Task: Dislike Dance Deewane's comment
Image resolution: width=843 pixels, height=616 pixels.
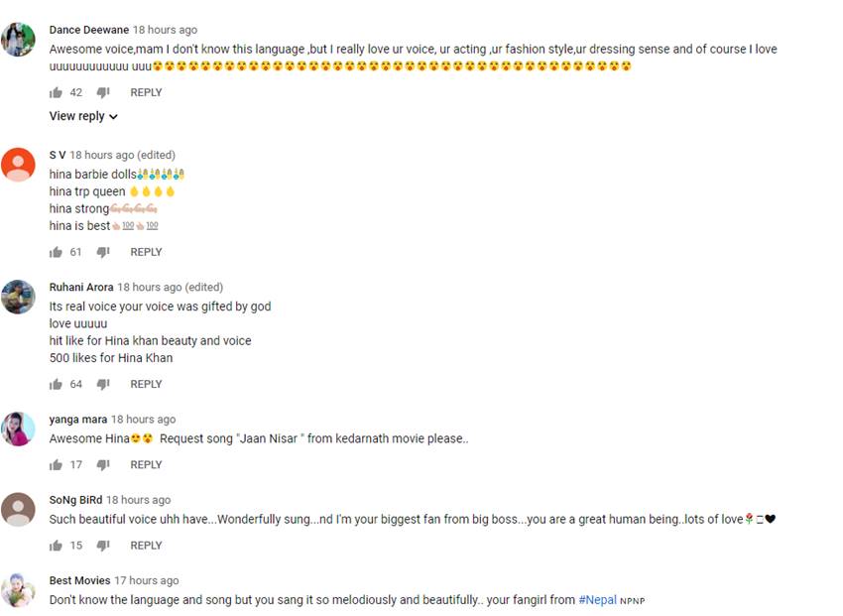Action: pos(103,92)
